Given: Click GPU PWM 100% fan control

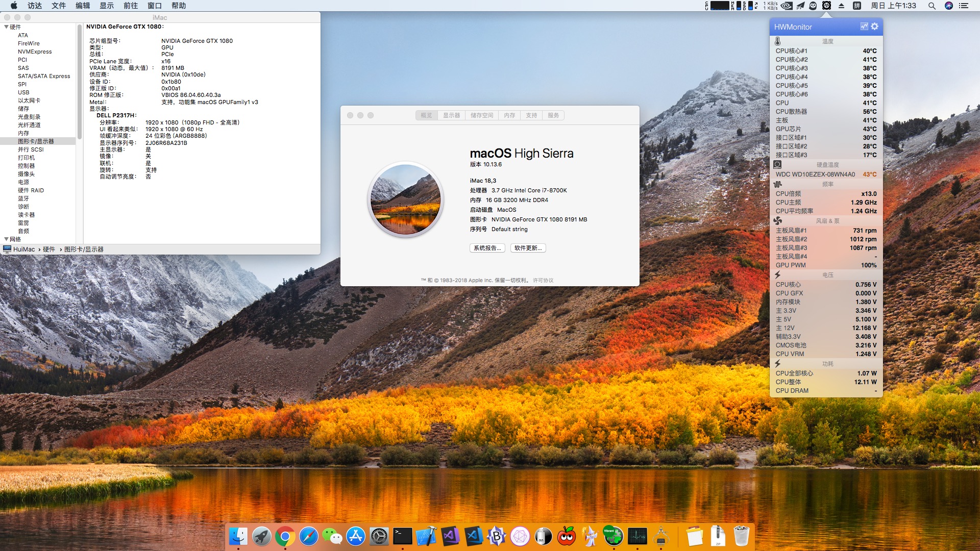Looking at the screenshot, I should [x=825, y=265].
